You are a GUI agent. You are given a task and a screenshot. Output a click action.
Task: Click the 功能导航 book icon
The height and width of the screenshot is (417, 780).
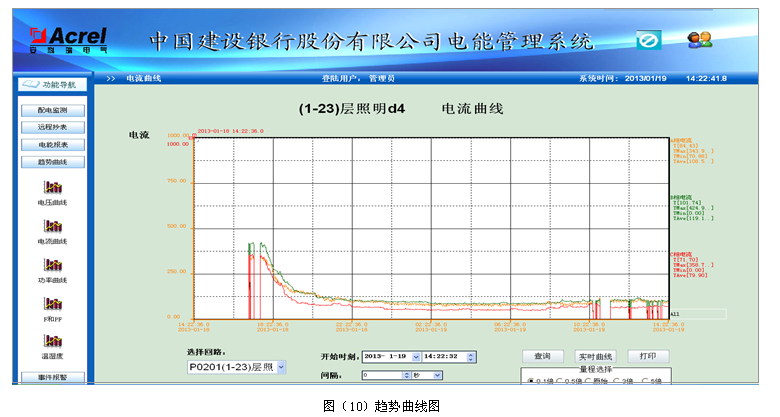pyautogui.click(x=31, y=85)
